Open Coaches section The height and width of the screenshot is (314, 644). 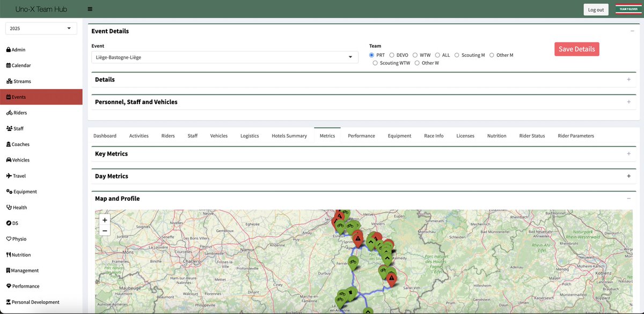click(x=18, y=144)
